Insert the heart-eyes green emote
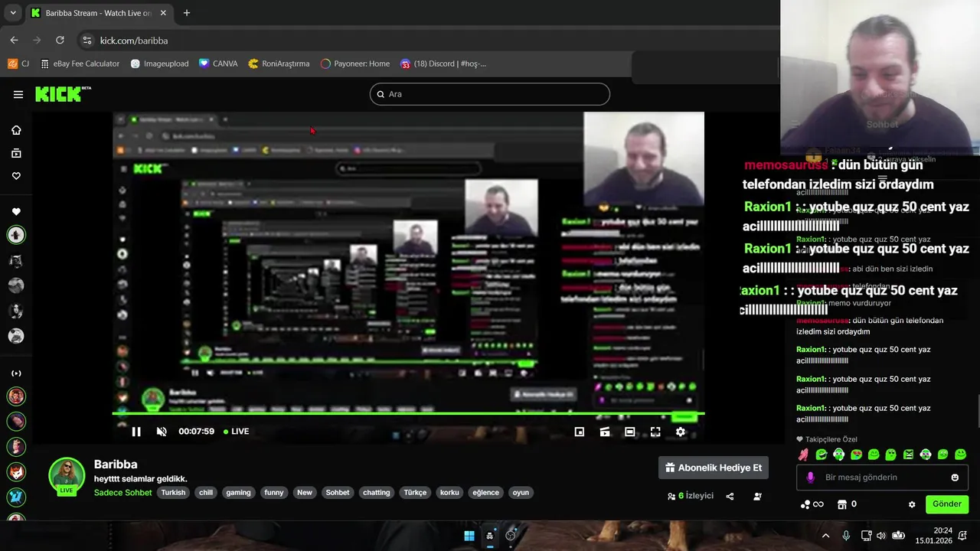 click(x=856, y=455)
